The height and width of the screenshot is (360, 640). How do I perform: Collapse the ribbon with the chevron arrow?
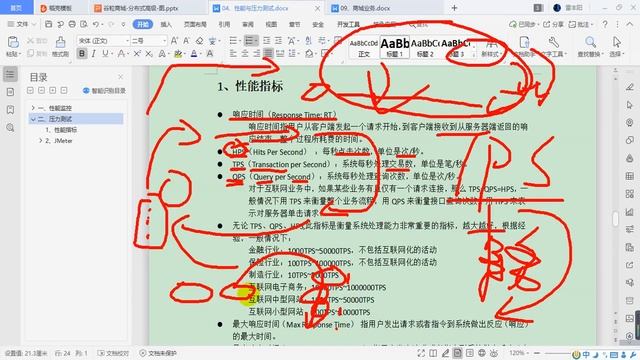coord(630,24)
